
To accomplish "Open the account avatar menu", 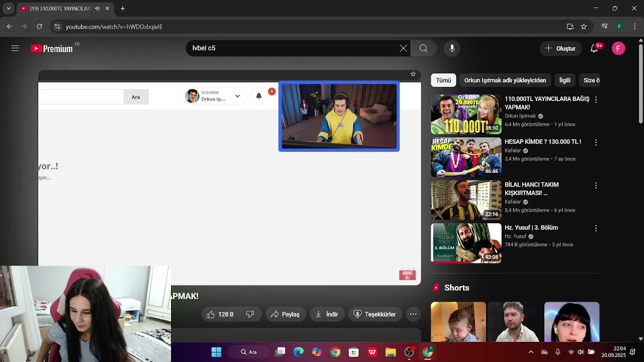I will 618,48.
